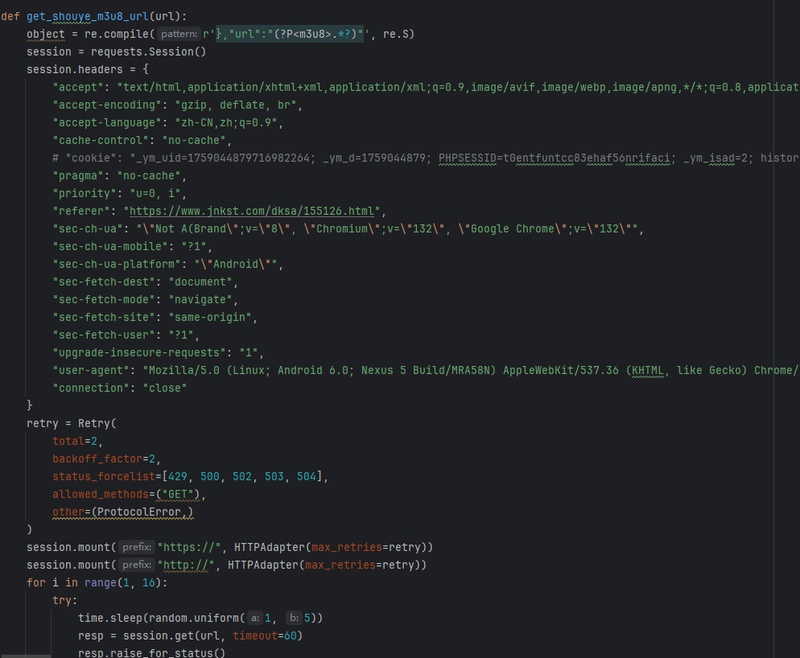Click the allowed_methods parameter
The height and width of the screenshot is (658, 800).
102,494
